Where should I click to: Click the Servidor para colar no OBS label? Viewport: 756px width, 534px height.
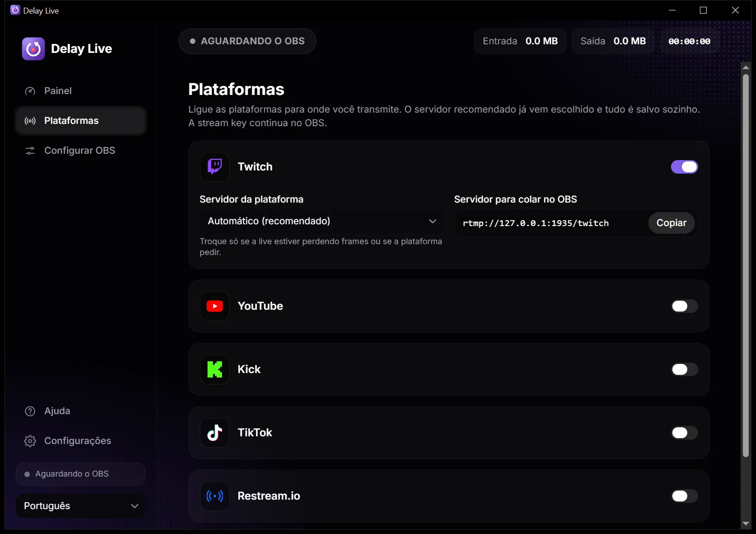[x=515, y=199]
